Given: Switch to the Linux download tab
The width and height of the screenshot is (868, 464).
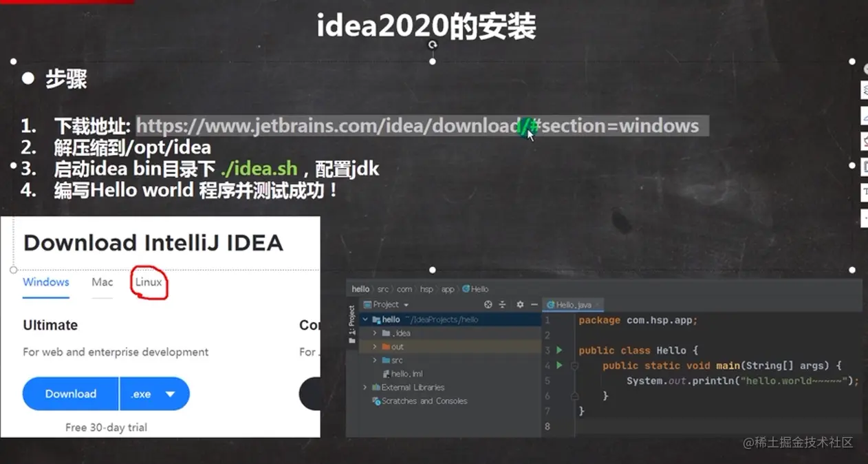Looking at the screenshot, I should pos(149,282).
